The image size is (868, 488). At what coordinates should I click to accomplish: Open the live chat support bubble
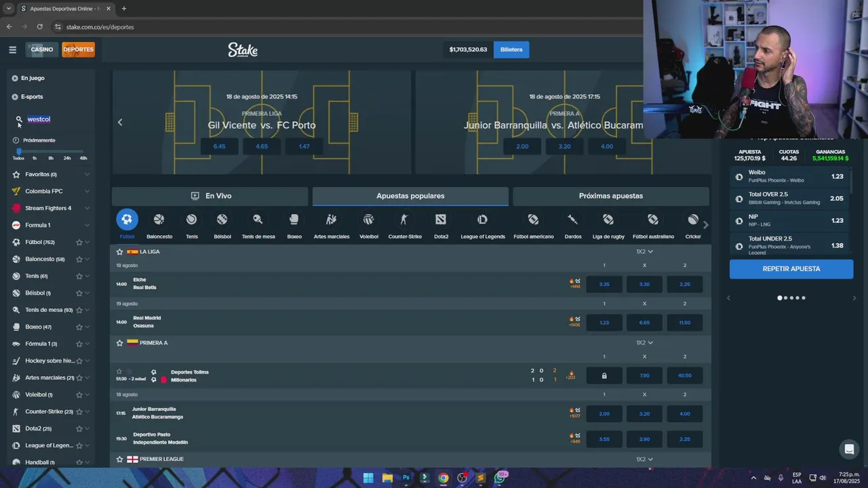[x=848, y=449]
